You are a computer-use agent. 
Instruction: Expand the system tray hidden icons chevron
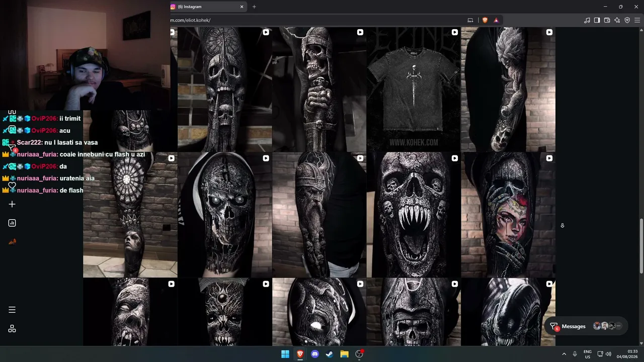pos(564,354)
